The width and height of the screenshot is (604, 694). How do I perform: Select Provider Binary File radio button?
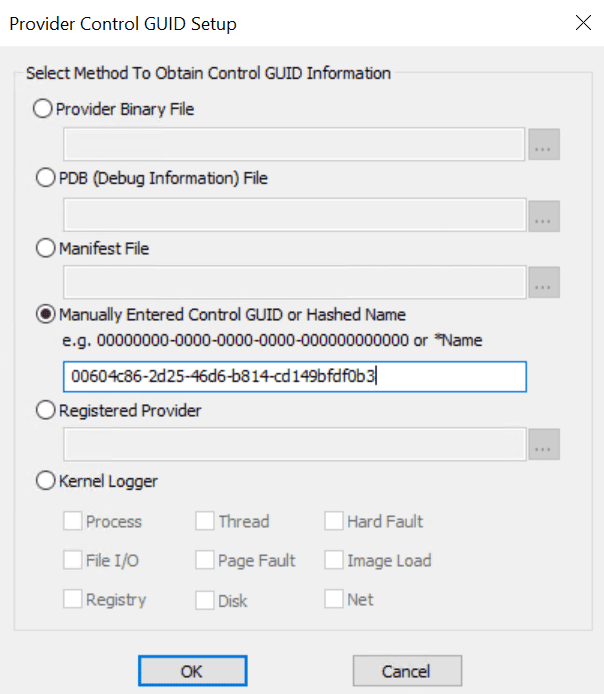(x=44, y=109)
